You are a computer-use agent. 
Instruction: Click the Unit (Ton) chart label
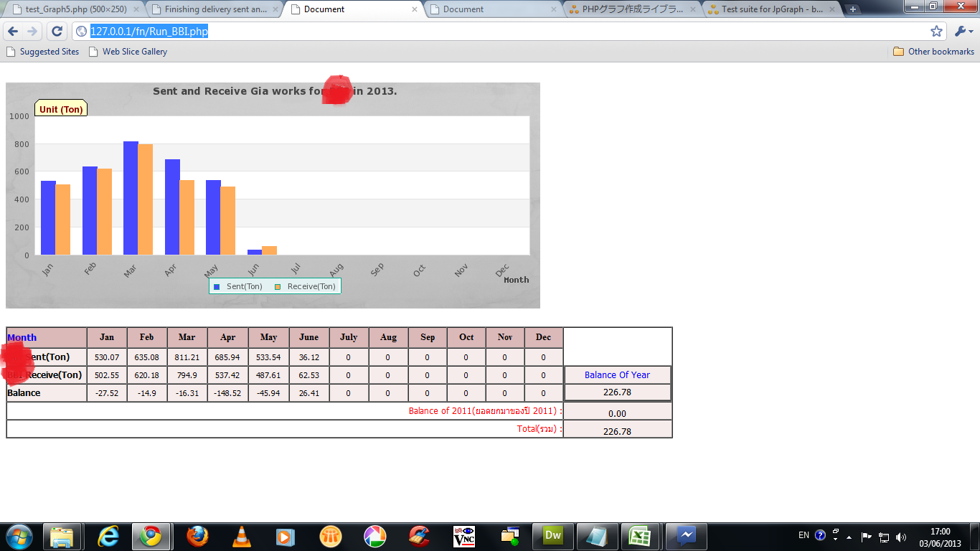61,109
